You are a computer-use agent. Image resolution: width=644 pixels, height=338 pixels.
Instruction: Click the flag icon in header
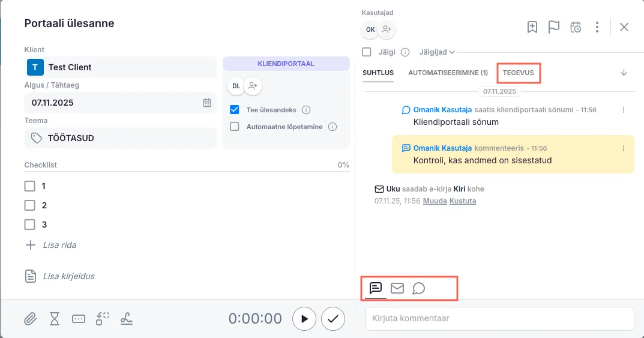pos(553,27)
